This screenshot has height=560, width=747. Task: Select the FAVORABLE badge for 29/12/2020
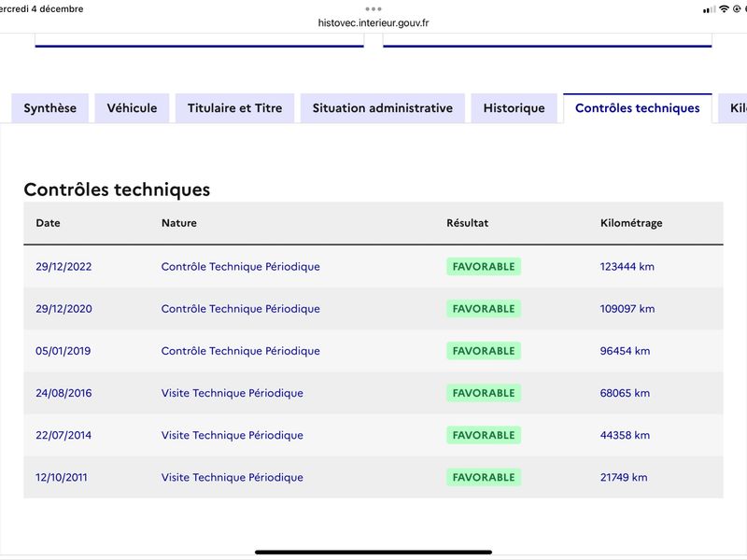click(x=484, y=309)
